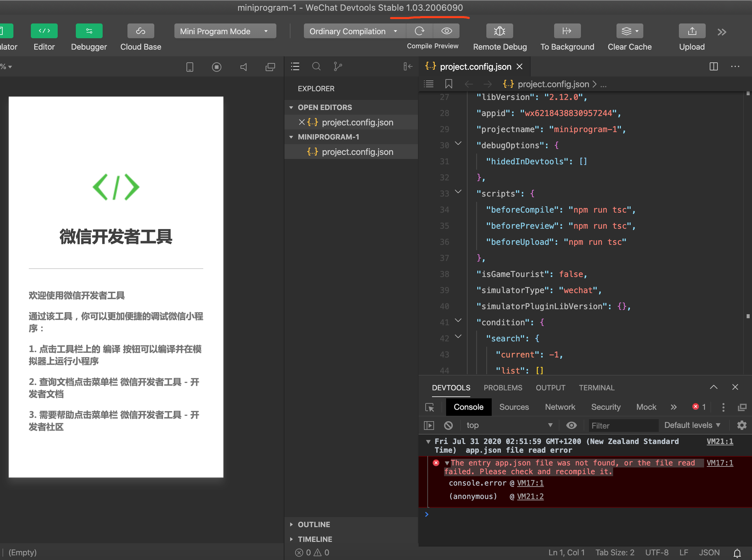Fold the condition block on line 41
Screen dimensions: 752x560
pos(458,320)
